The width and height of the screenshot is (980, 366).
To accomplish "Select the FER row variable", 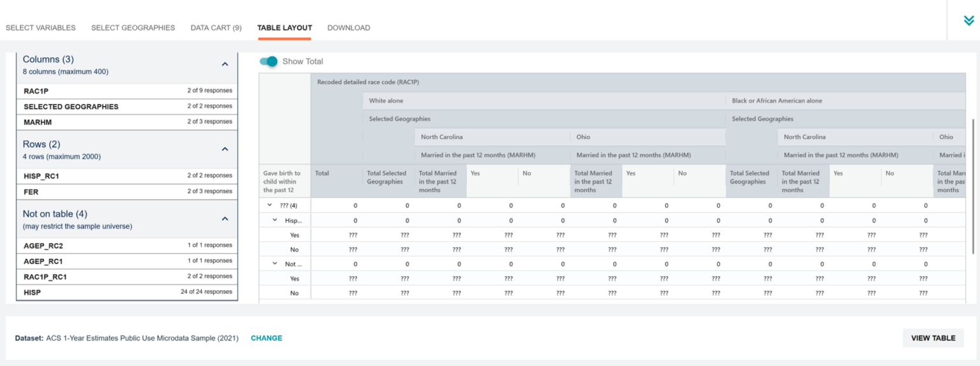I will click(x=127, y=191).
